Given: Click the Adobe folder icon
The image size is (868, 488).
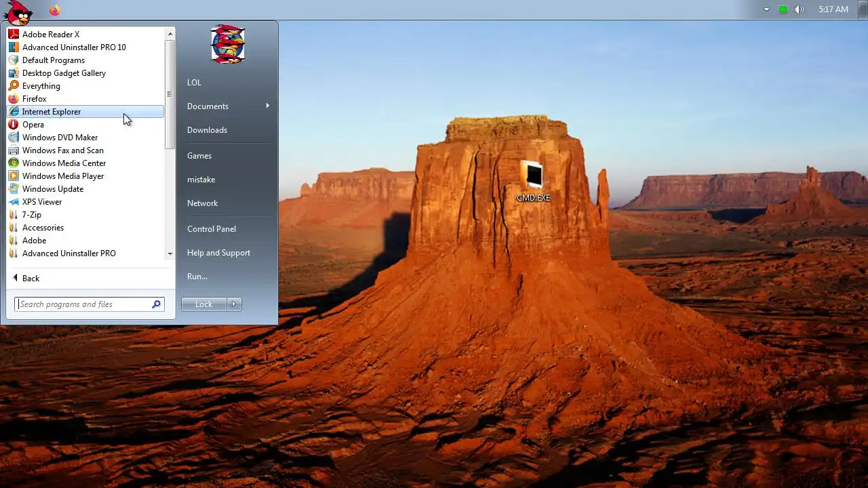Looking at the screenshot, I should click(x=13, y=240).
